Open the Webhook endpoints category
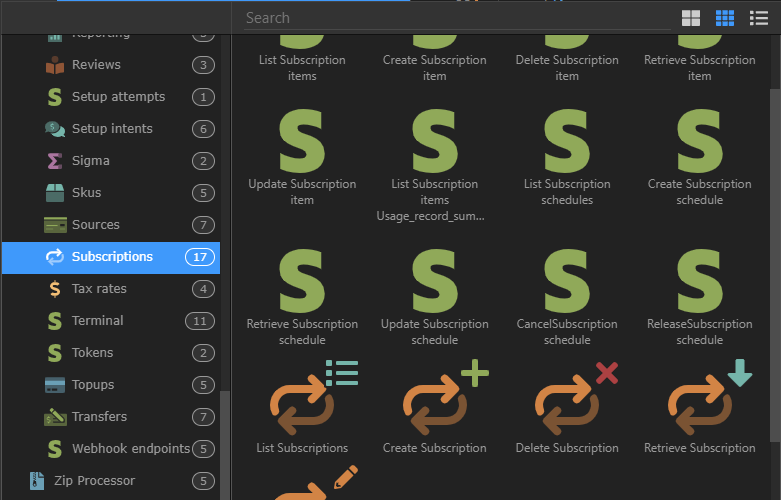Viewport: 781px width, 500px height. coord(111,449)
